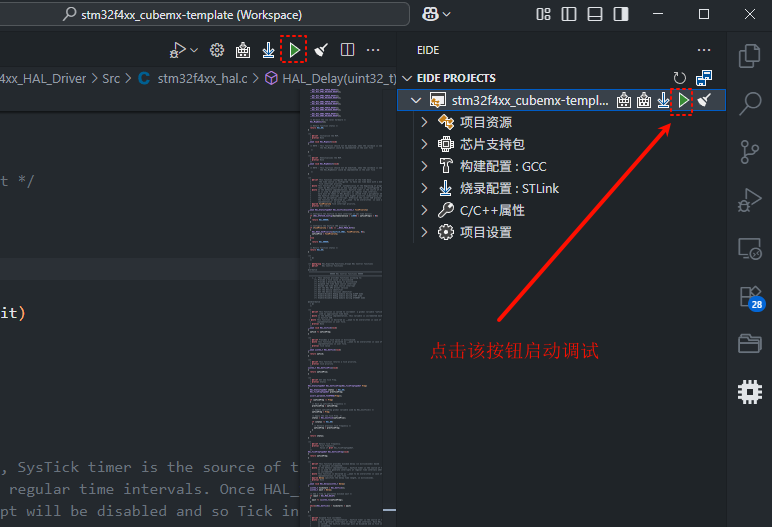Image resolution: width=772 pixels, height=527 pixels.
Task: Click the download/flash icon in editor toolbar
Action: (268, 50)
